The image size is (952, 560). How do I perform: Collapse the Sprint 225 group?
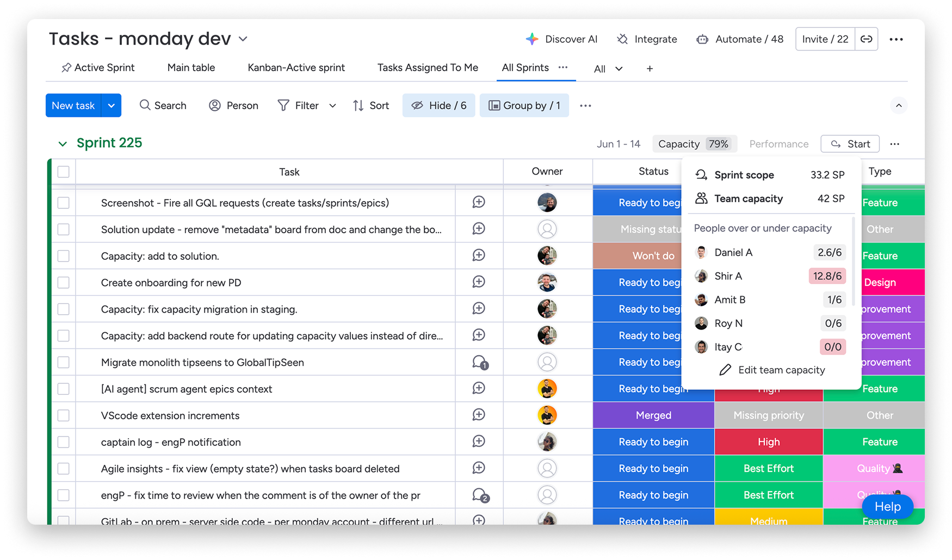(x=63, y=144)
